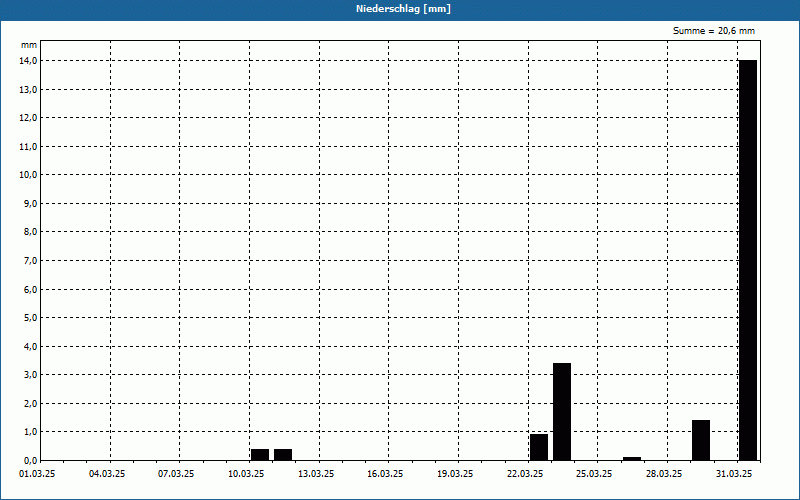Click the 2,0 y-axis value
This screenshot has width=800, height=500.
pyautogui.click(x=29, y=404)
